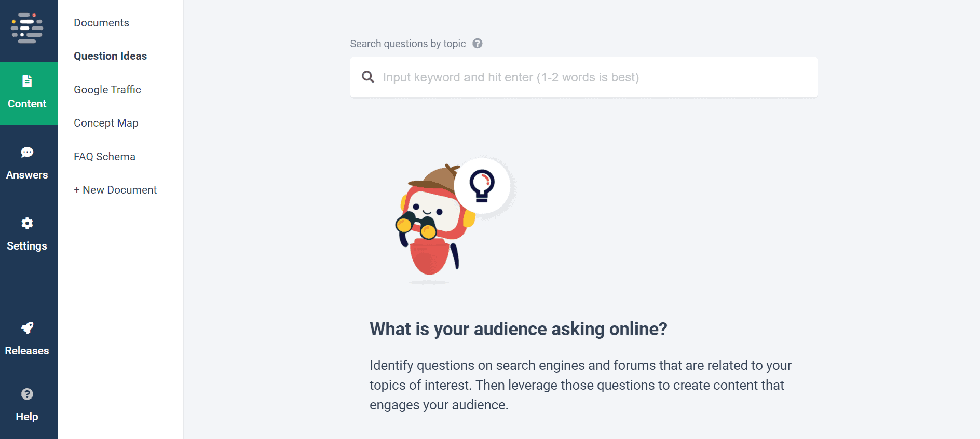Click the Releases label in sidebar

point(27,351)
